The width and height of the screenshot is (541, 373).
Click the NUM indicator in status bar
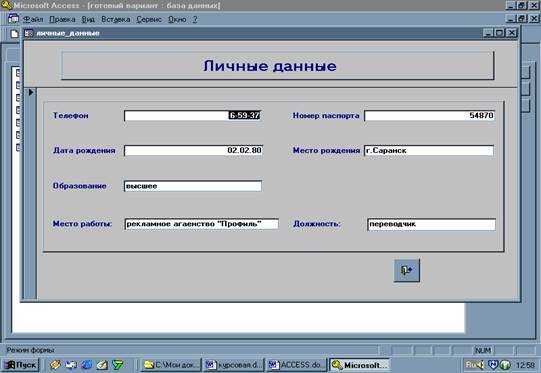(483, 350)
